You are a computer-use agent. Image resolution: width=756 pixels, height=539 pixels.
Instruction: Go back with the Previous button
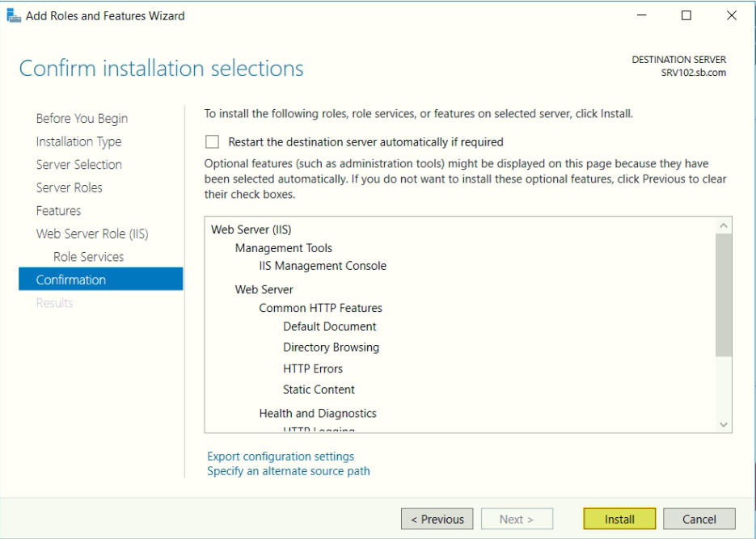(437, 519)
